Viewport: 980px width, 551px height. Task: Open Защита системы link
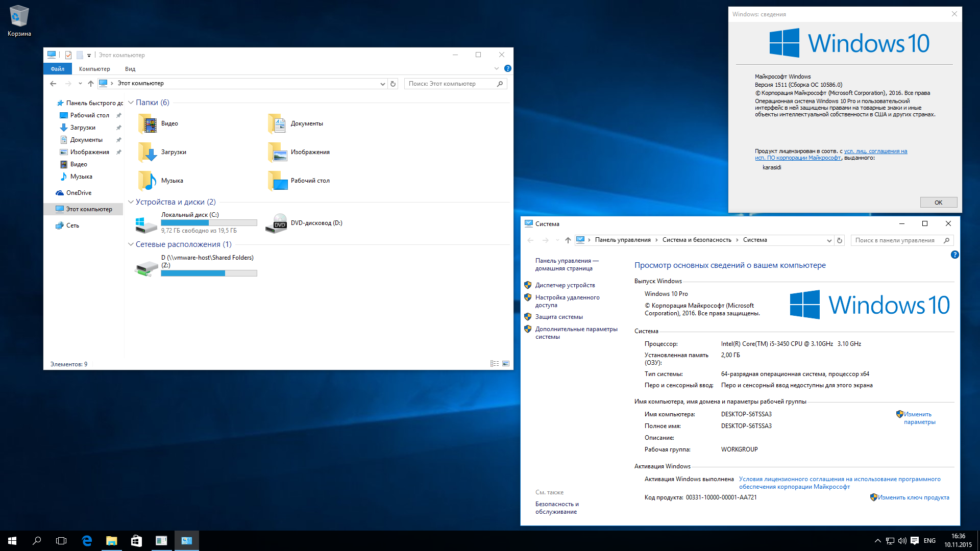tap(559, 317)
